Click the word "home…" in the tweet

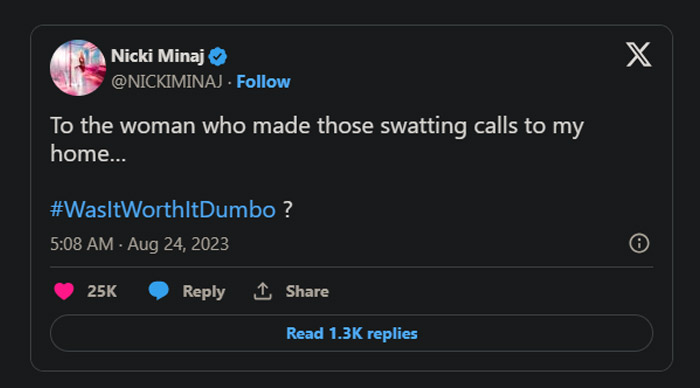click(x=88, y=154)
